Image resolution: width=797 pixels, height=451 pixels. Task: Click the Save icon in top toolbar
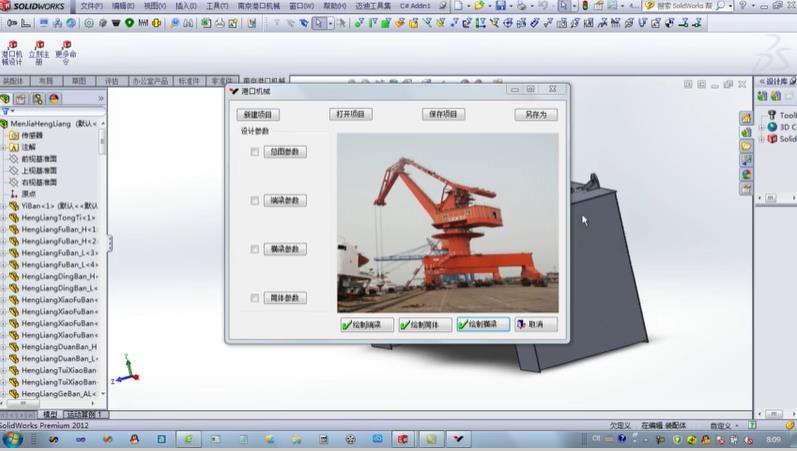[503, 6]
